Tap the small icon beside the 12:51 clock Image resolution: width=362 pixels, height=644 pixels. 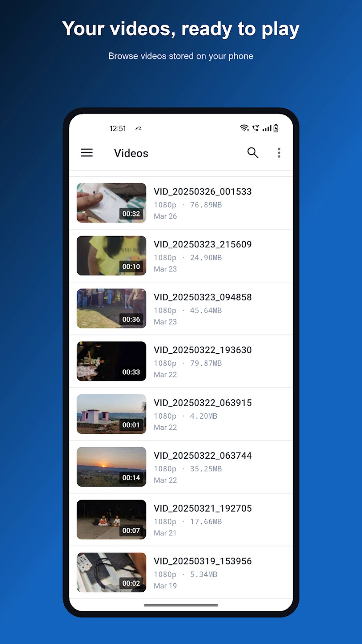(x=139, y=129)
